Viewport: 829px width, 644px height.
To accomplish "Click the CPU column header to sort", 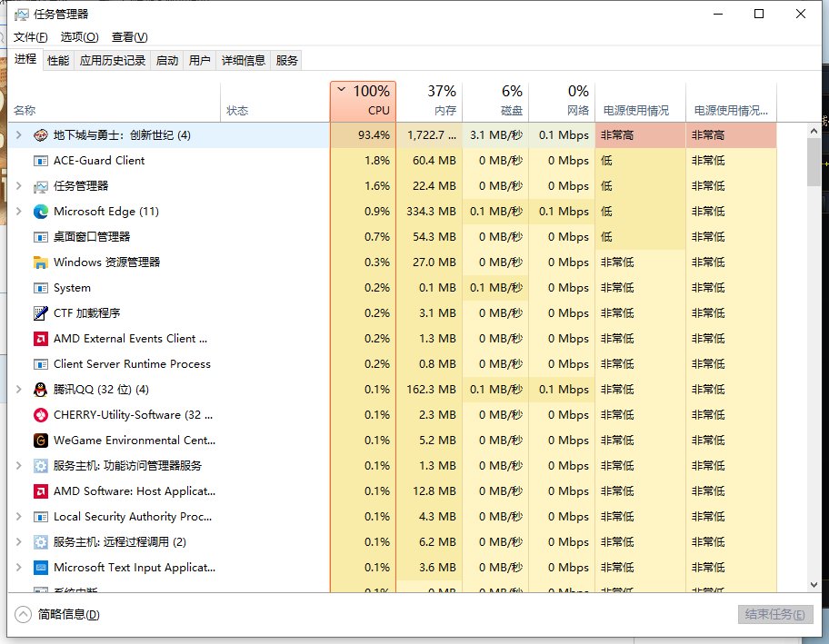I will (x=363, y=95).
